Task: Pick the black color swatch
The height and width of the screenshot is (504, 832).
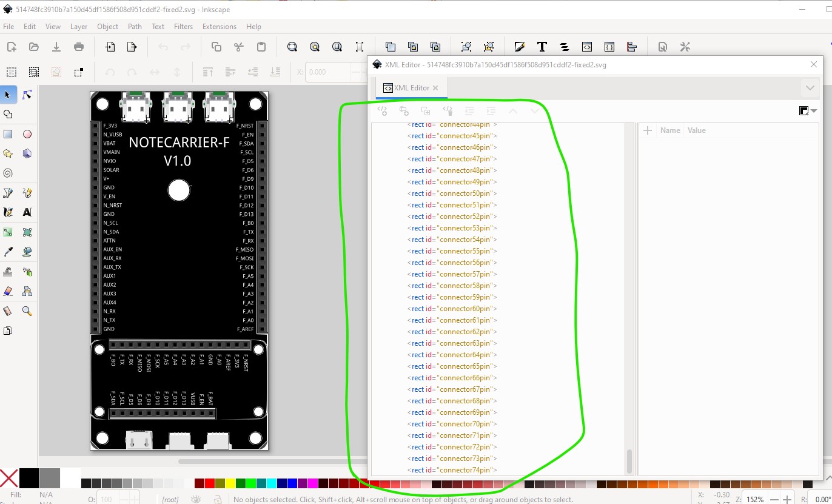Action: pyautogui.click(x=29, y=479)
